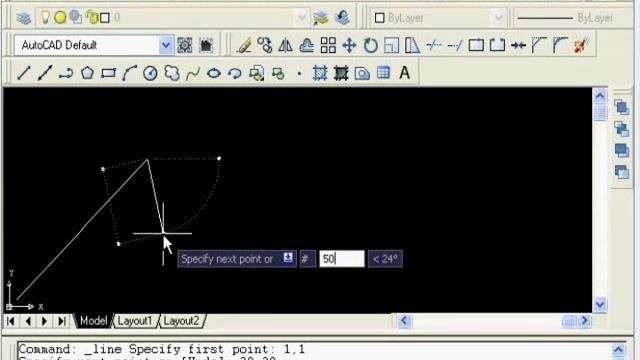Select the Rotate tool

click(x=371, y=45)
